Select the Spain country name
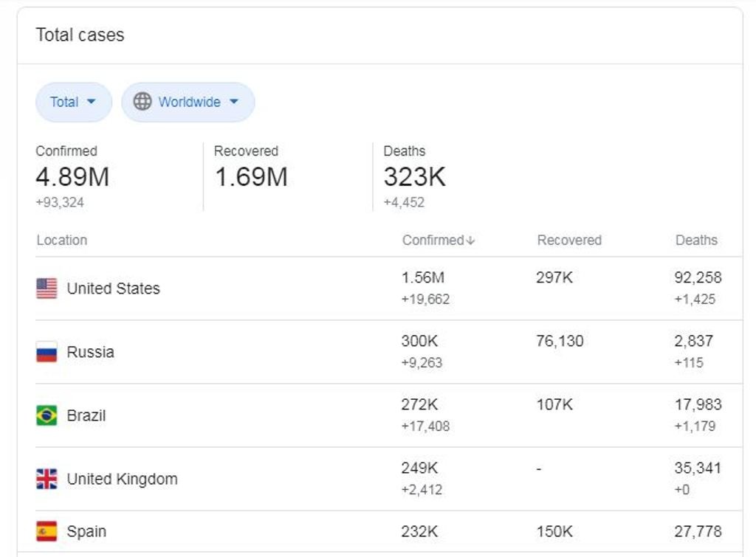This screenshot has width=756, height=557. [86, 531]
